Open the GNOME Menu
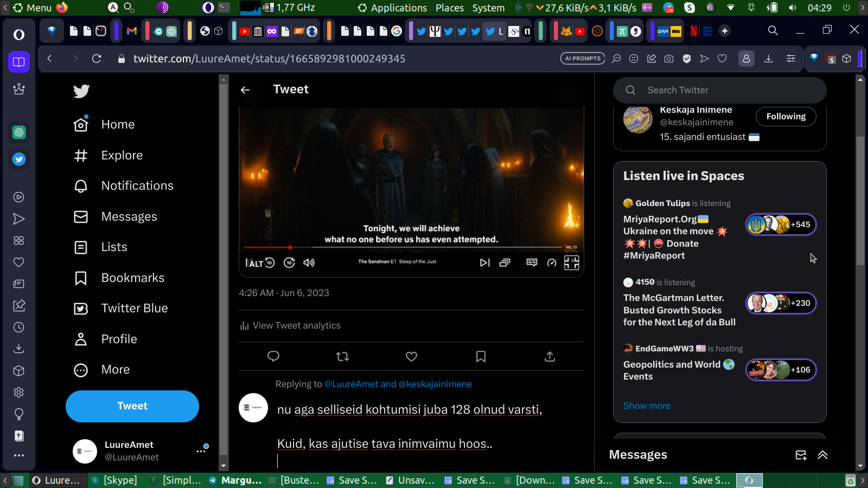The height and width of the screenshot is (488, 868). 33,8
